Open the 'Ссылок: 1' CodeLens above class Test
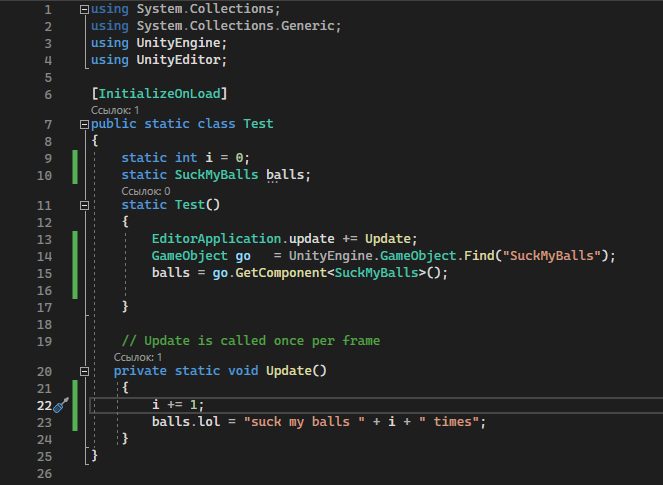 click(115, 110)
